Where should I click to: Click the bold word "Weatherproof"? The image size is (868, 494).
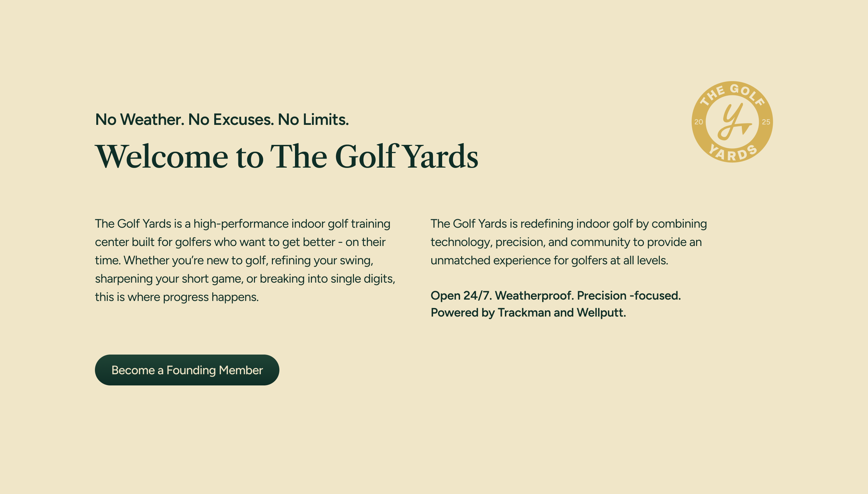pyautogui.click(x=534, y=296)
